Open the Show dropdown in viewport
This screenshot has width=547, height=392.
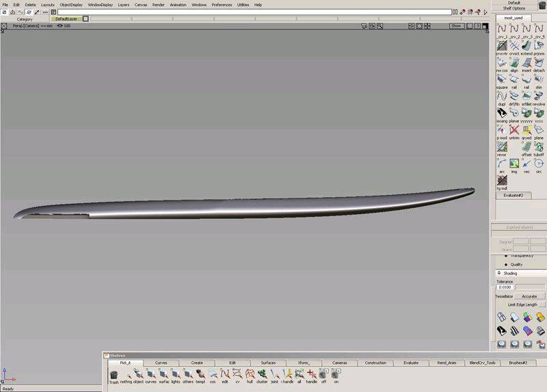click(x=456, y=26)
